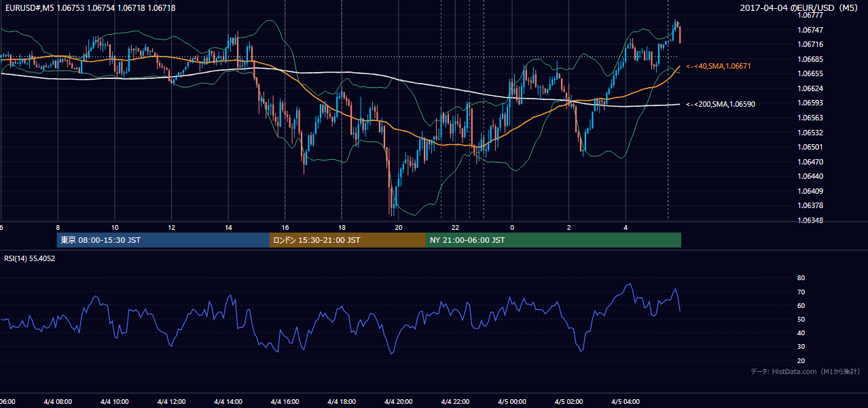Screen dimensions: 868x408
Task: Click the 4/4 18:00 time label
Action: [342, 402]
